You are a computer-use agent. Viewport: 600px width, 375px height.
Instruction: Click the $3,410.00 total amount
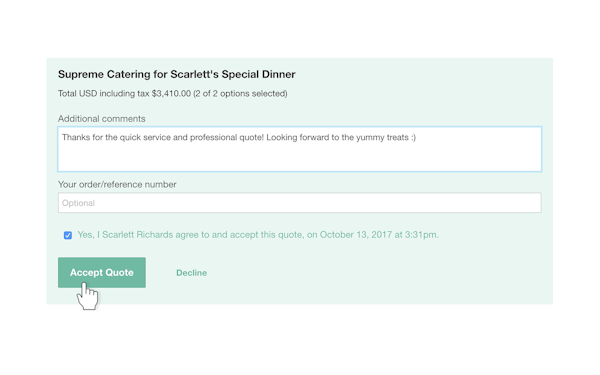[171, 94]
